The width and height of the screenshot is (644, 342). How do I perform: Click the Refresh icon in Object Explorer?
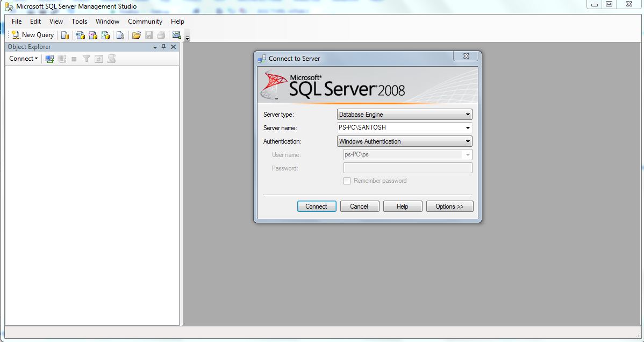[98, 59]
